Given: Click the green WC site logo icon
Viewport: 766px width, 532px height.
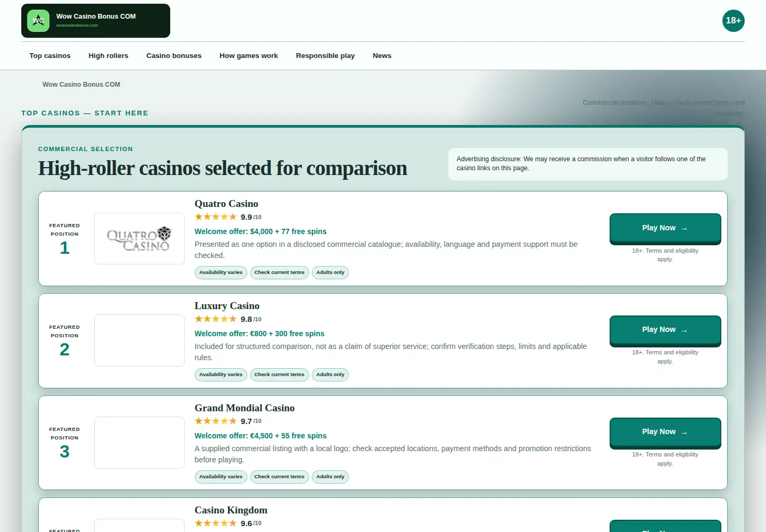Looking at the screenshot, I should click(x=38, y=21).
